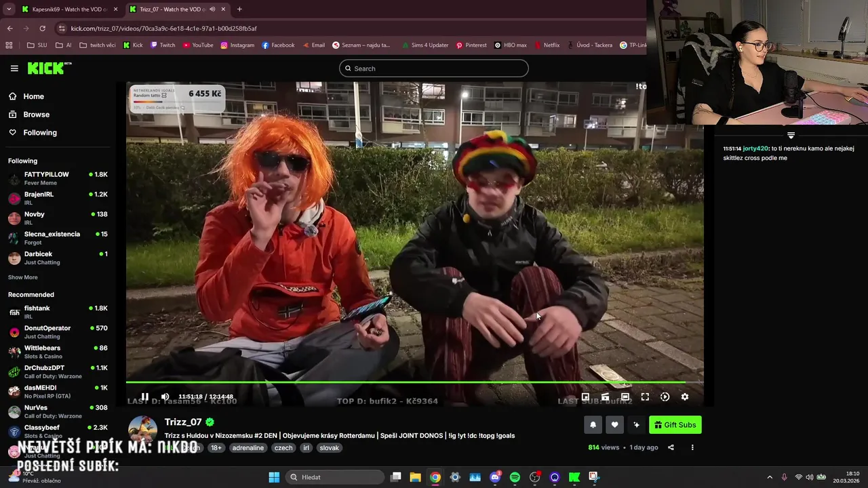The width and height of the screenshot is (868, 488).
Task: Open the Instagram bookmark
Action: click(237, 45)
